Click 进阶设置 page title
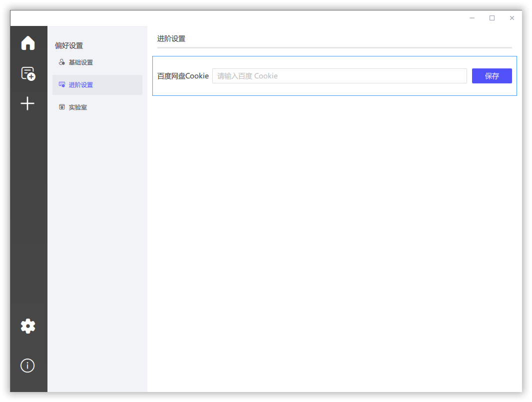The image size is (532, 402). pos(171,38)
